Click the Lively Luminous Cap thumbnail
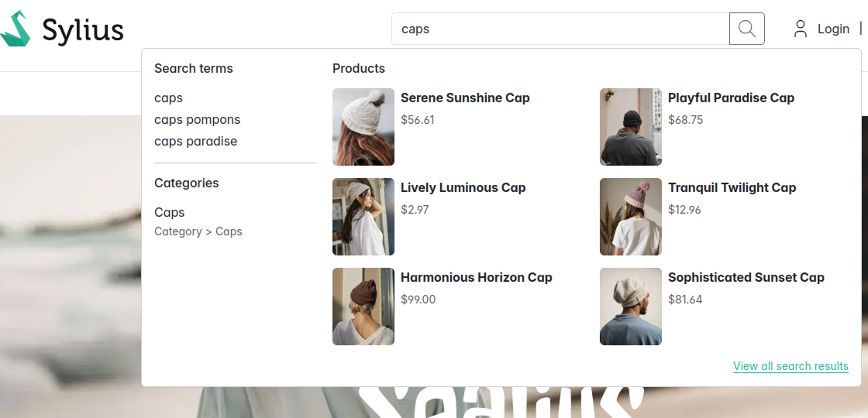 click(363, 217)
